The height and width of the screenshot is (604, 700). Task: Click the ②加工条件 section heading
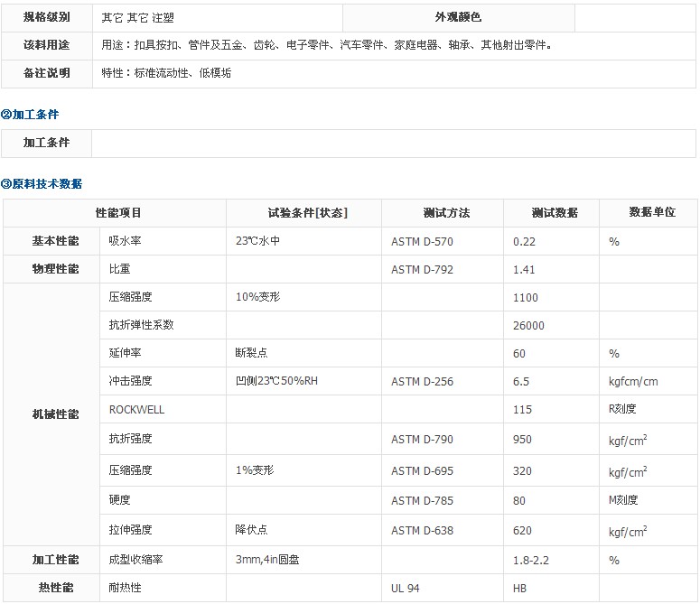(30, 115)
